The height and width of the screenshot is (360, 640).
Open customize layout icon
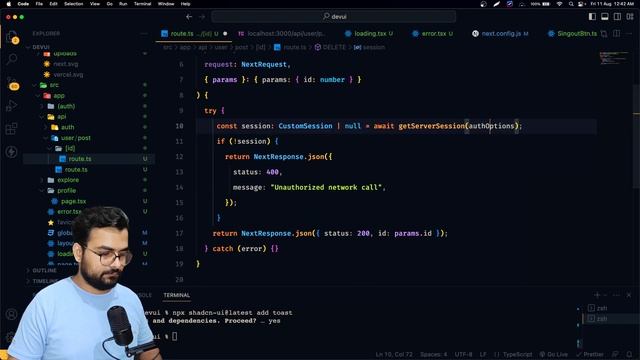630,16
